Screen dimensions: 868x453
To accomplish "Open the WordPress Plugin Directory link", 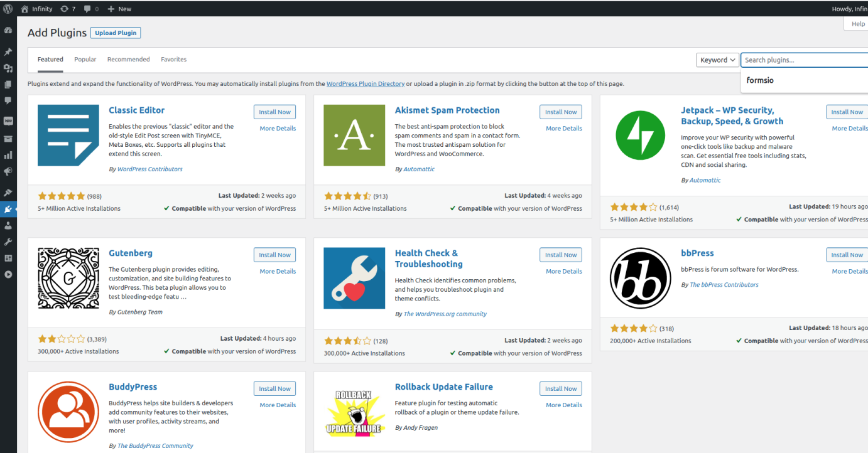I will pos(366,83).
